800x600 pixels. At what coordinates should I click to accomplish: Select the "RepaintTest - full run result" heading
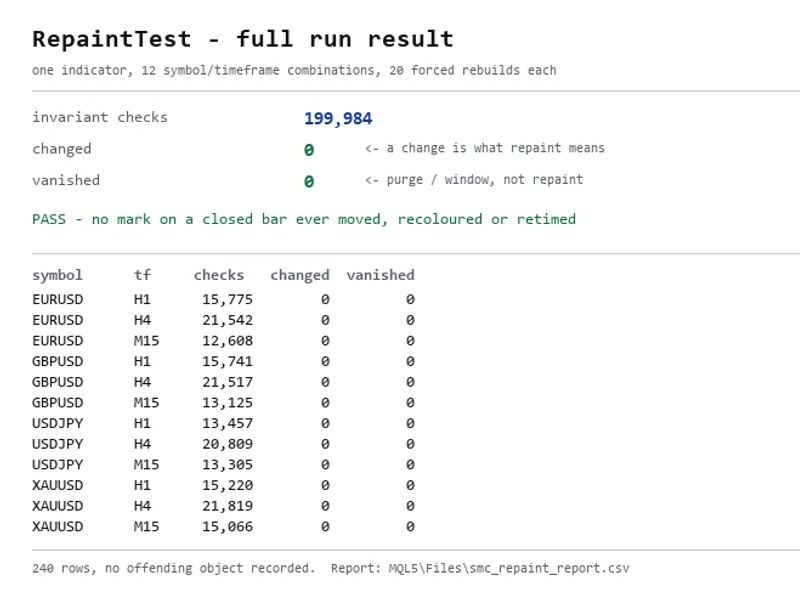(x=243, y=39)
